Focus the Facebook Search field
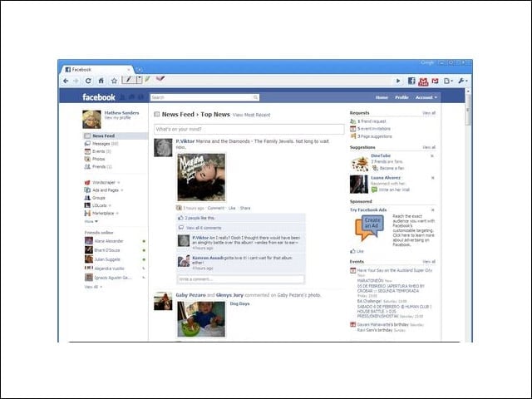Viewport: 532px width, 399px height. pos(204,98)
